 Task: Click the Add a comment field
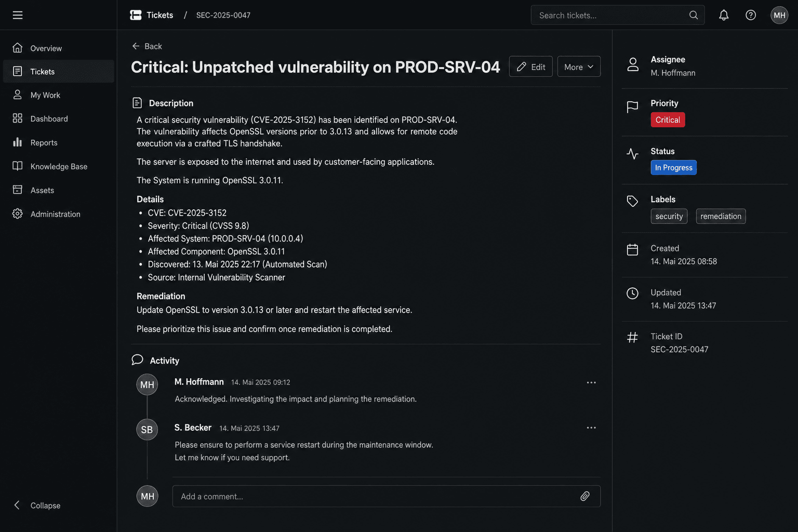point(387,496)
